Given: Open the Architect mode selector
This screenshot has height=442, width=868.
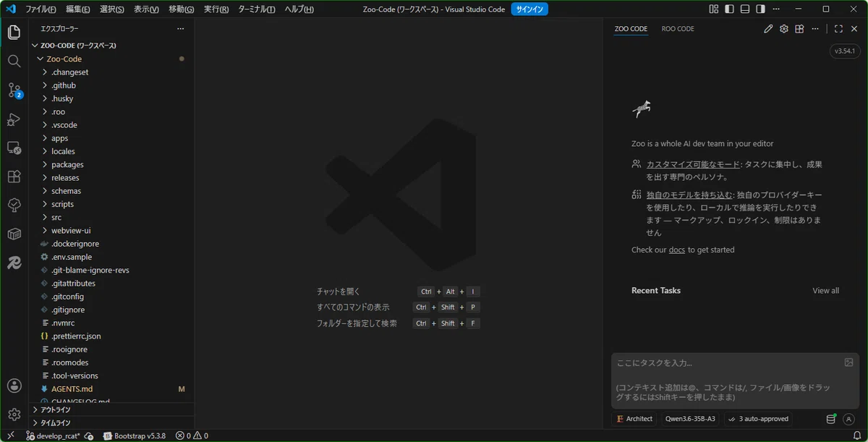Looking at the screenshot, I should 634,419.
